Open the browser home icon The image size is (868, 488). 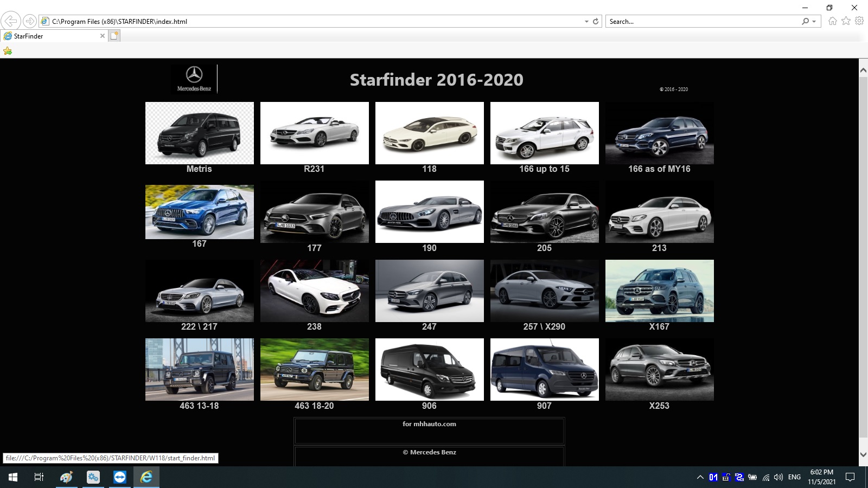(832, 21)
